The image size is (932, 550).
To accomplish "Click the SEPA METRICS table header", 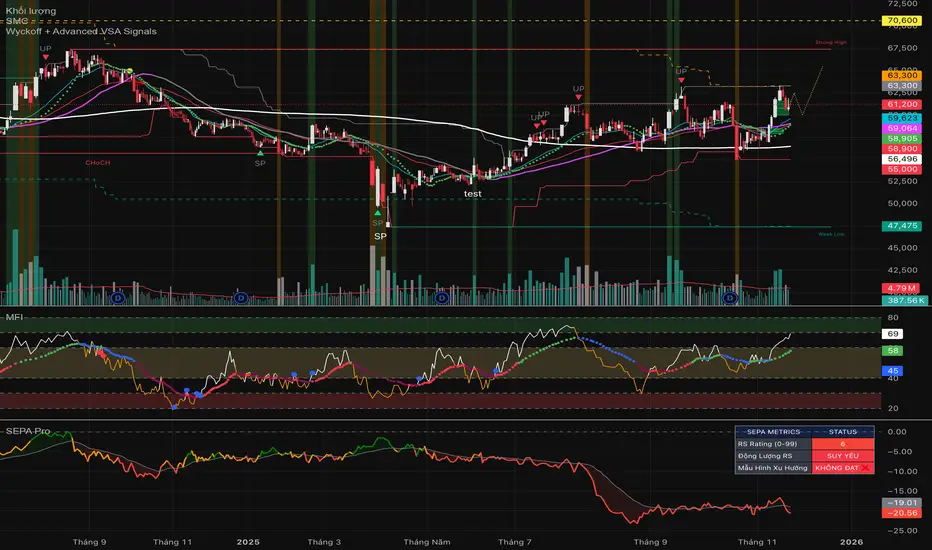I will click(x=773, y=432).
